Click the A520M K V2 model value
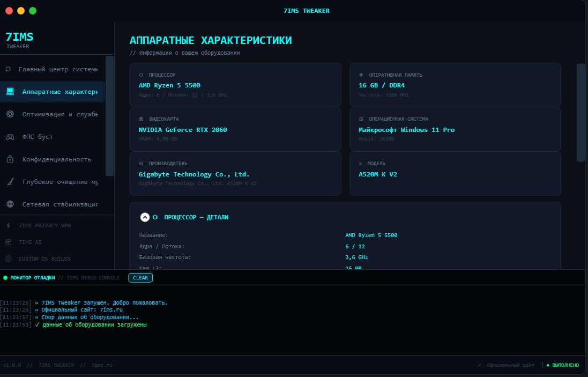 pyautogui.click(x=378, y=174)
